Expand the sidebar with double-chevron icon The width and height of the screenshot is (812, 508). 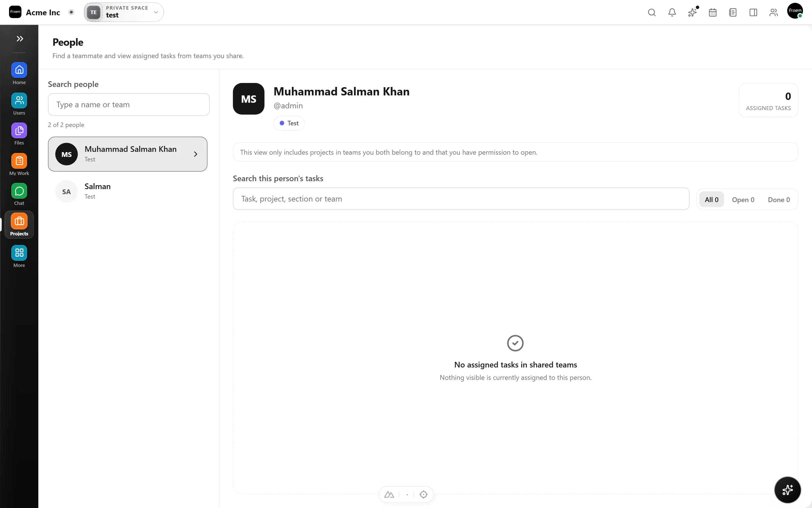20,39
